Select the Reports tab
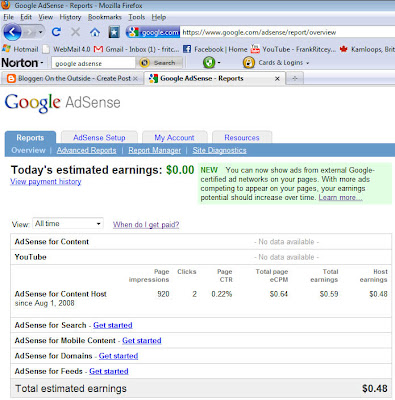This screenshot has height=400, width=395. (30, 137)
